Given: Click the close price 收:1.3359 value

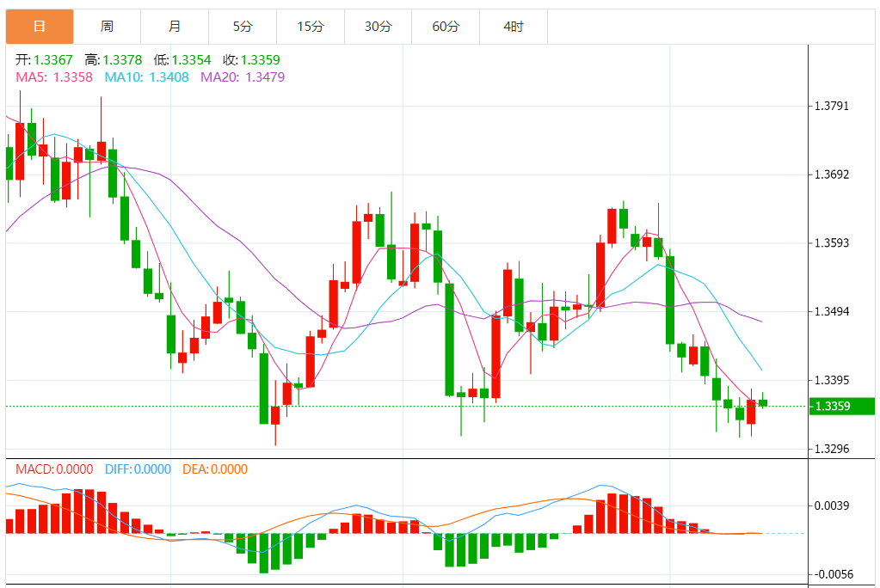Looking at the screenshot, I should click(251, 60).
